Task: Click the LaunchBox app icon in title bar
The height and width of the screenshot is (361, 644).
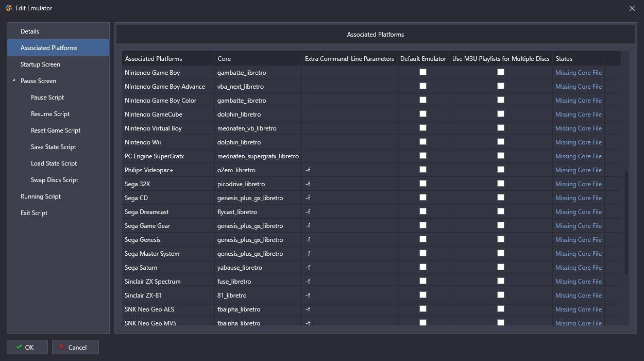Action: click(8, 8)
